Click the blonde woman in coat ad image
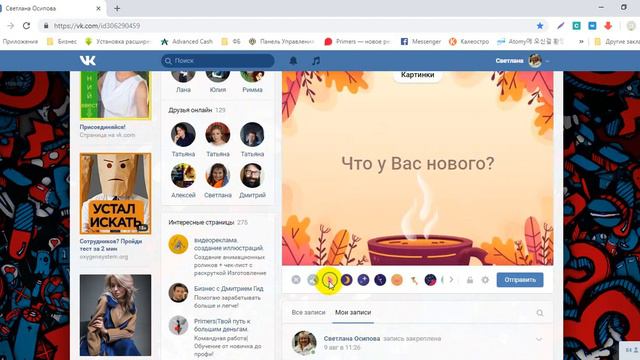This screenshot has height=360, width=640. click(x=116, y=315)
